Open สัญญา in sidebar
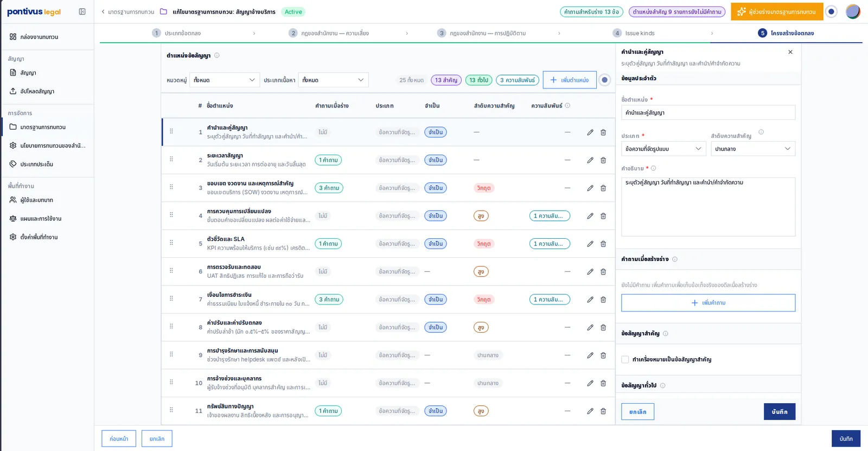Image resolution: width=868 pixels, height=451 pixels. 47,73
